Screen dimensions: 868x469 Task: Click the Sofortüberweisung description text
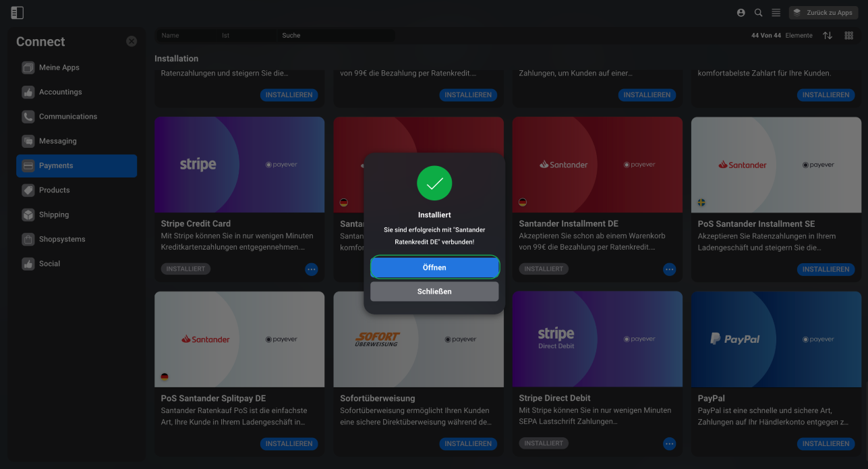tap(416, 416)
